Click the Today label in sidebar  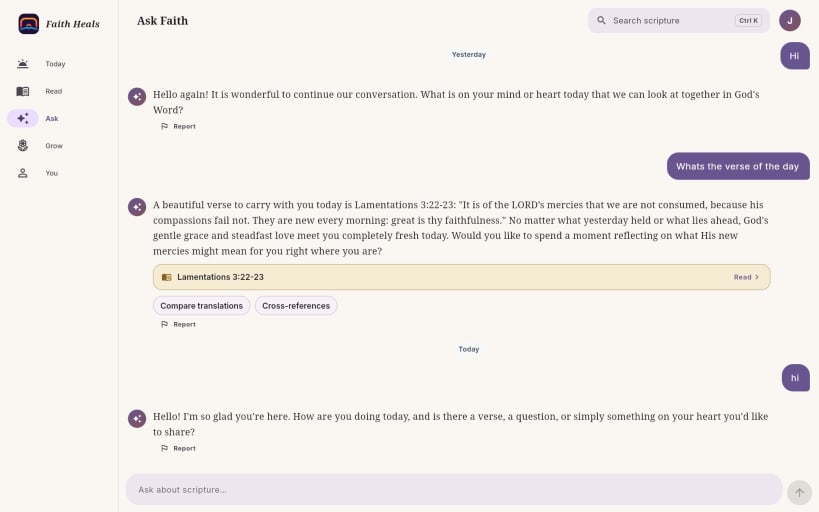[x=55, y=64]
